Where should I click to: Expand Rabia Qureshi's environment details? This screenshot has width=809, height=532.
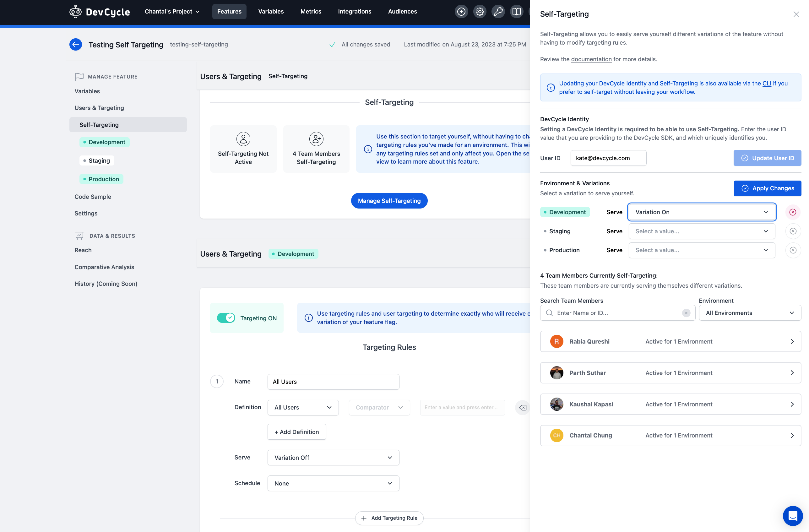pyautogui.click(x=792, y=341)
